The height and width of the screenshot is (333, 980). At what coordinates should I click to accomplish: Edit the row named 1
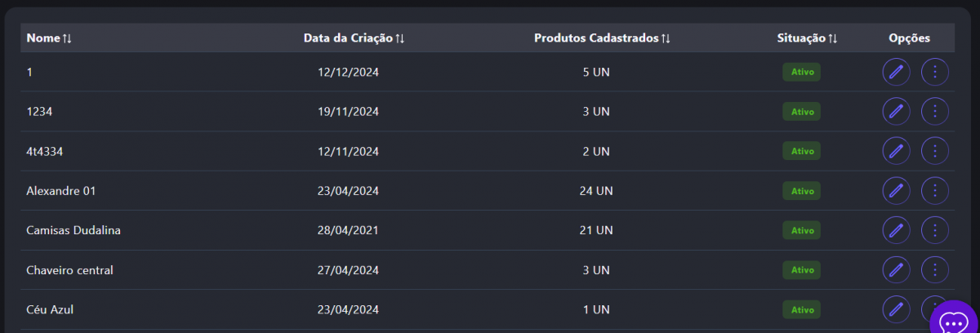click(x=896, y=72)
